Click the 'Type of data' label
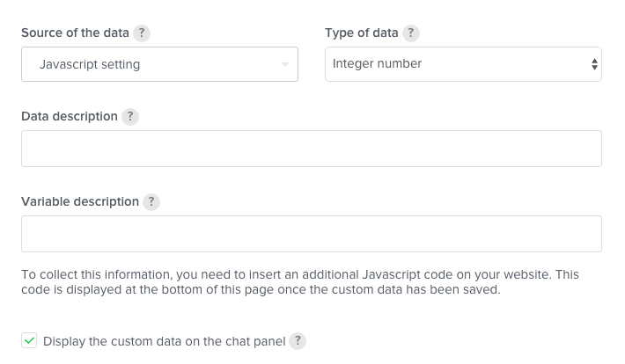Viewport: 625px width, 364px height. [x=362, y=33]
